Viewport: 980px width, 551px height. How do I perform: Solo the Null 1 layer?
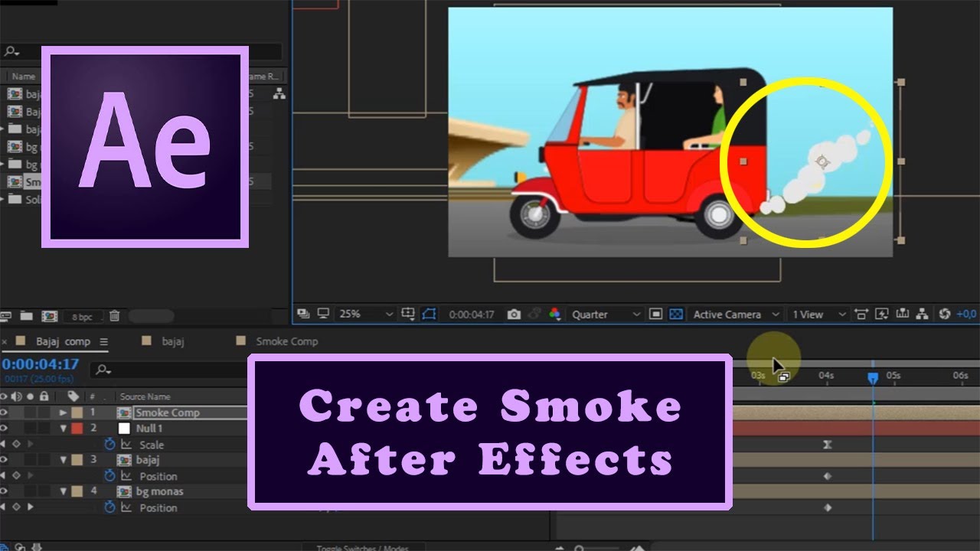point(31,429)
